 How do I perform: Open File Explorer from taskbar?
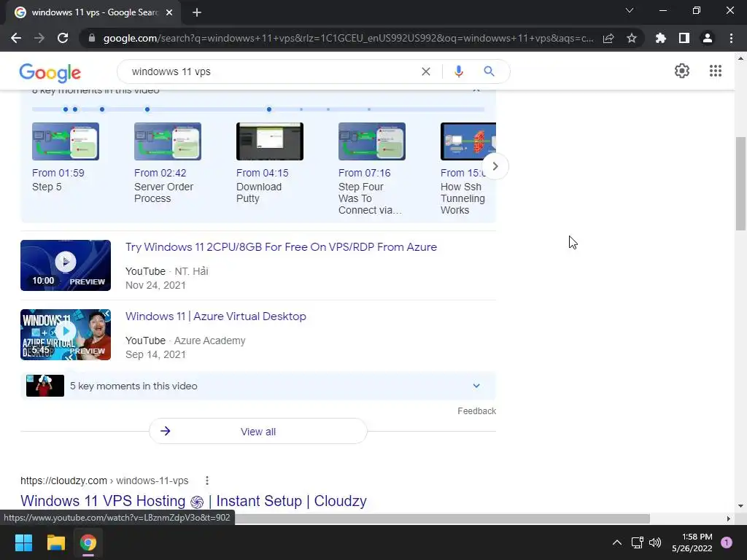click(55, 542)
